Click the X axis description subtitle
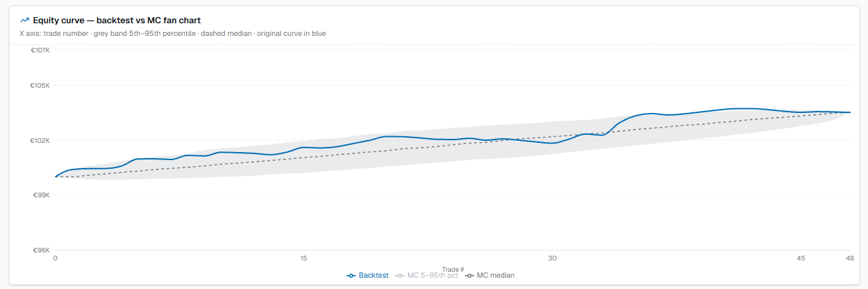This screenshot has height=289, width=868. (x=173, y=33)
